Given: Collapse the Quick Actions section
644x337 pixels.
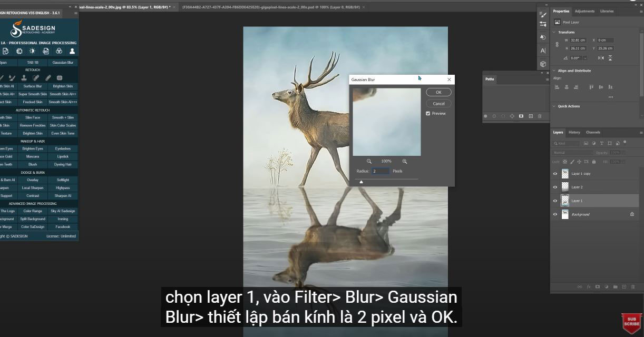Looking at the screenshot, I should click(x=554, y=106).
